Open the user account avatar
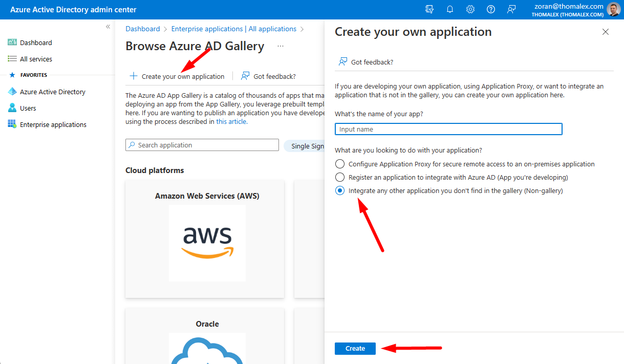This screenshot has height=364, width=624. (x=613, y=9)
